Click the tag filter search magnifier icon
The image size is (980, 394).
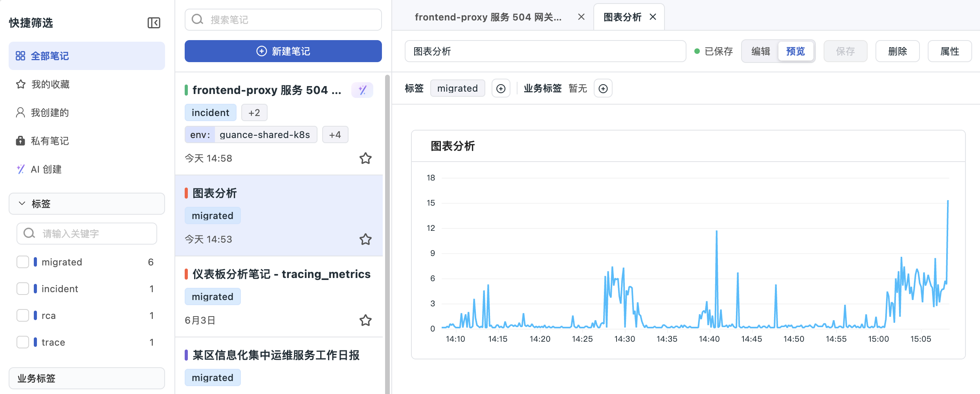point(29,233)
